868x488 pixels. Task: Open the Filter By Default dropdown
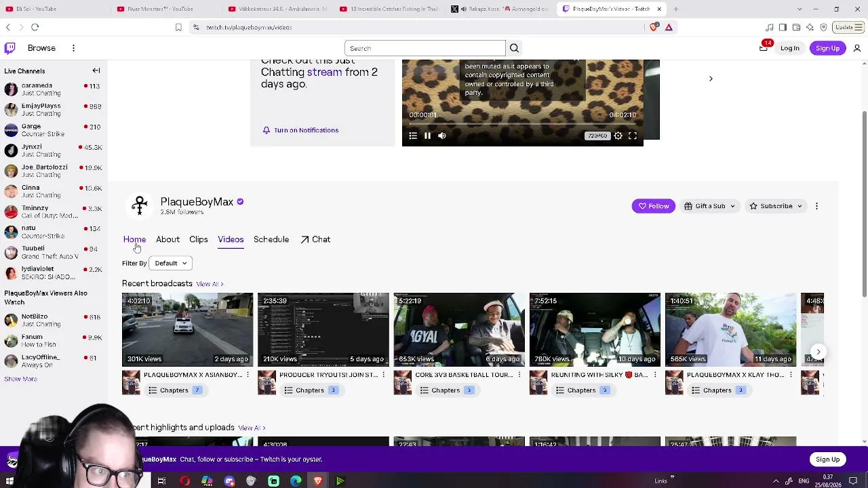170,263
